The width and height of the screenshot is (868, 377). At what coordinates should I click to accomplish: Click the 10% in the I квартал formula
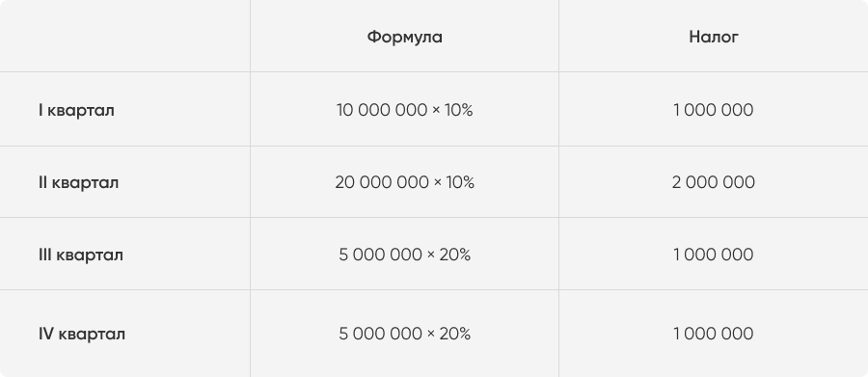click(x=459, y=110)
